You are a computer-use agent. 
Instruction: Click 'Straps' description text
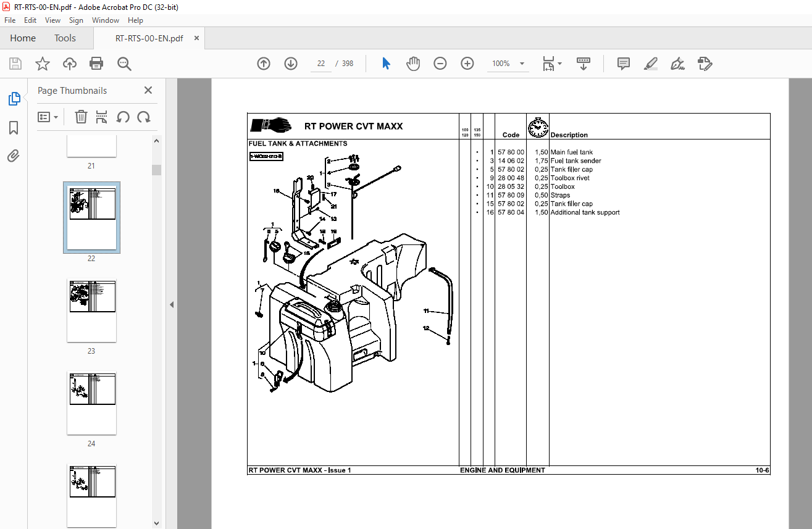tap(561, 195)
